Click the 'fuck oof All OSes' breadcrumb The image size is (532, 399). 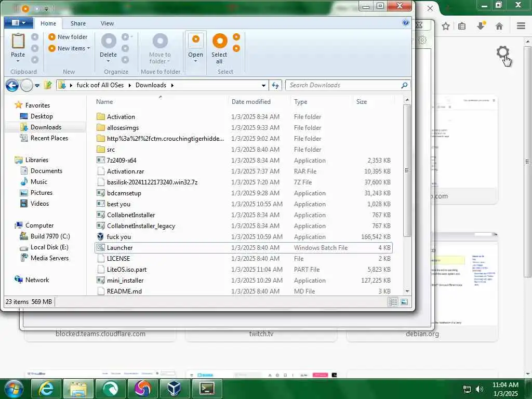click(100, 85)
